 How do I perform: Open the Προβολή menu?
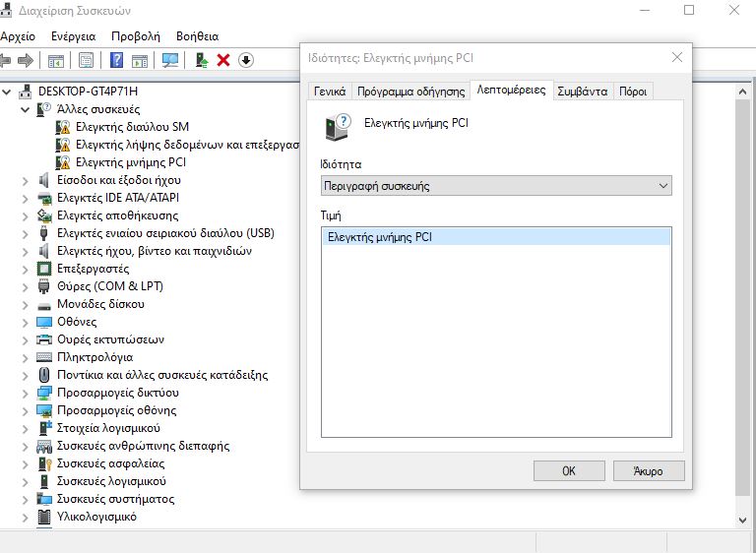click(136, 36)
